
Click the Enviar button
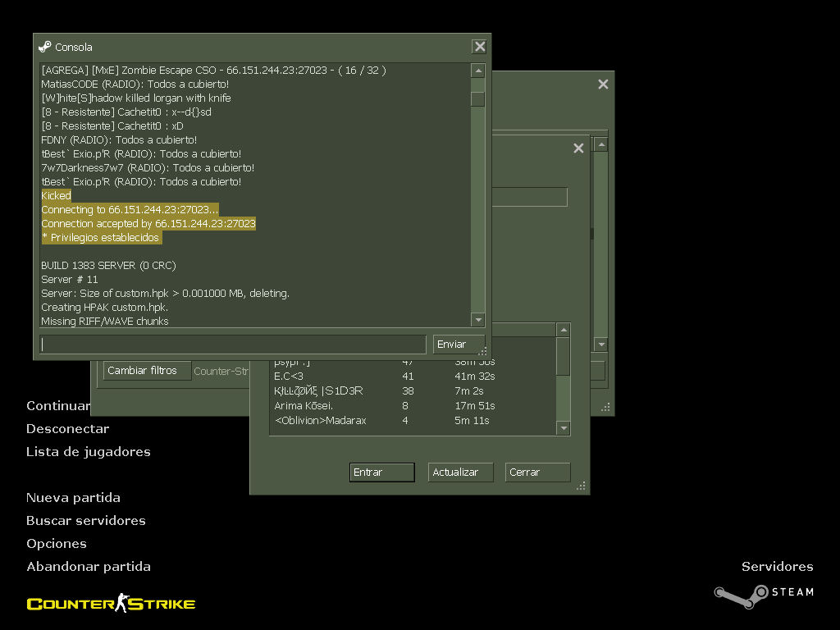pos(459,345)
